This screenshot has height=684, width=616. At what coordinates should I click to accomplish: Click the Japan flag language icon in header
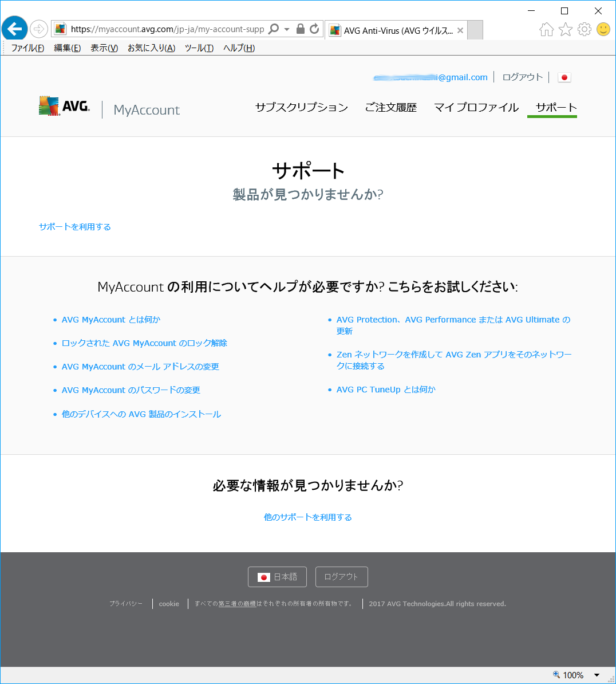tap(564, 78)
